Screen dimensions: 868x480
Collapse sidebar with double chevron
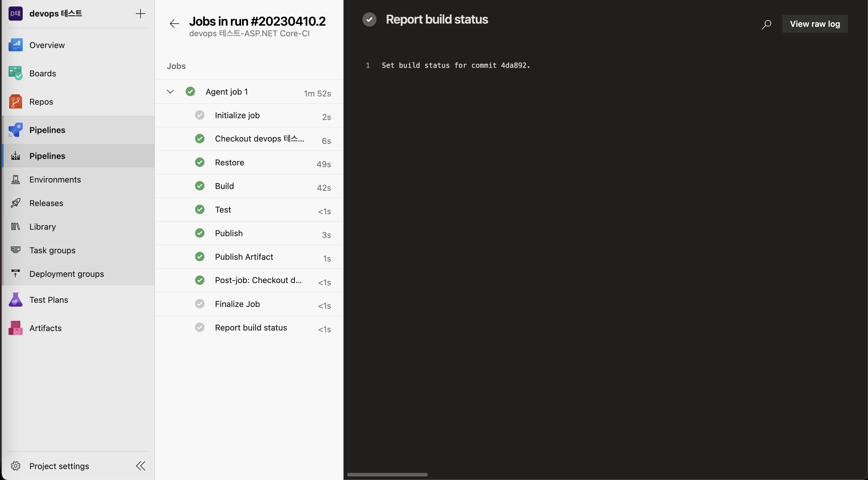[x=141, y=466]
